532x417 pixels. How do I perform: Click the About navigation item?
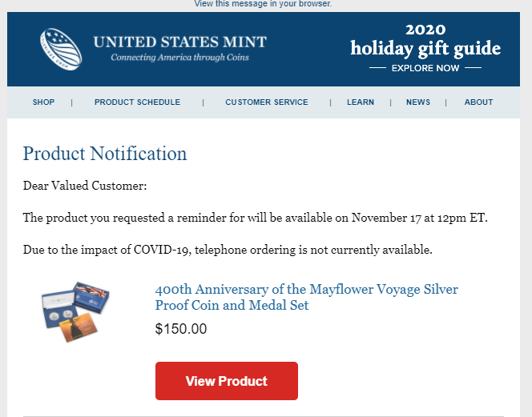(478, 102)
